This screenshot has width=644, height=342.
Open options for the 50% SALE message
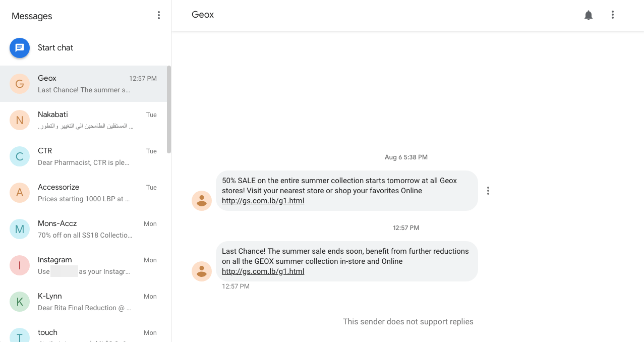click(x=488, y=191)
